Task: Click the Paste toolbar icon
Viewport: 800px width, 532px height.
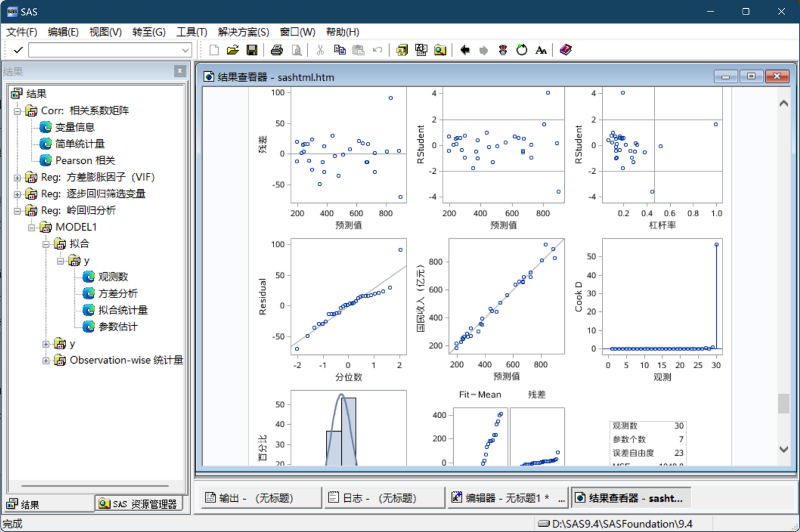Action: pyautogui.click(x=359, y=50)
